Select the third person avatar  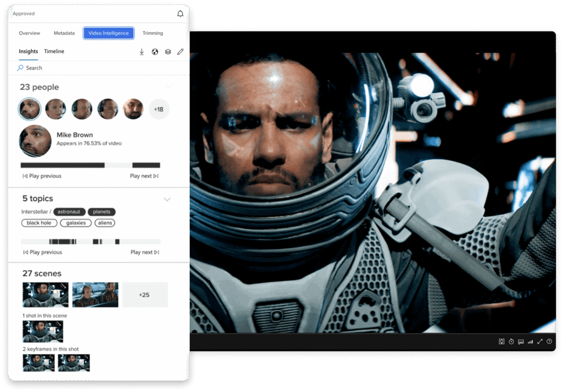coord(82,109)
